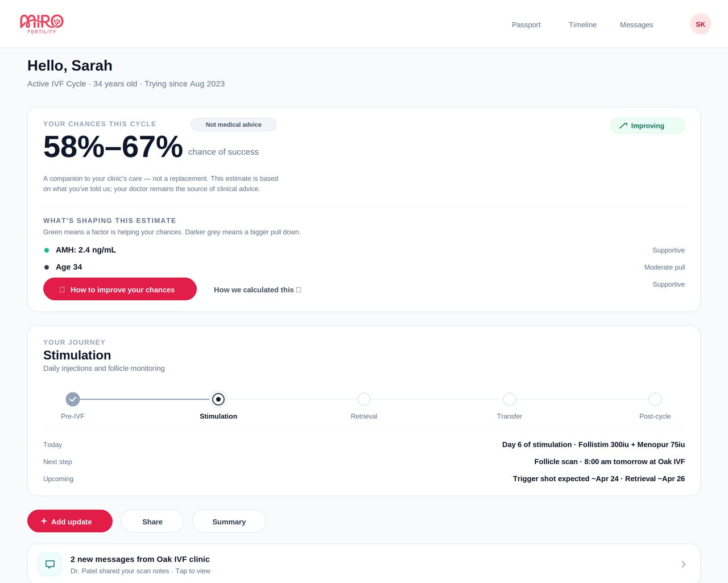Click the Share button

(x=152, y=521)
